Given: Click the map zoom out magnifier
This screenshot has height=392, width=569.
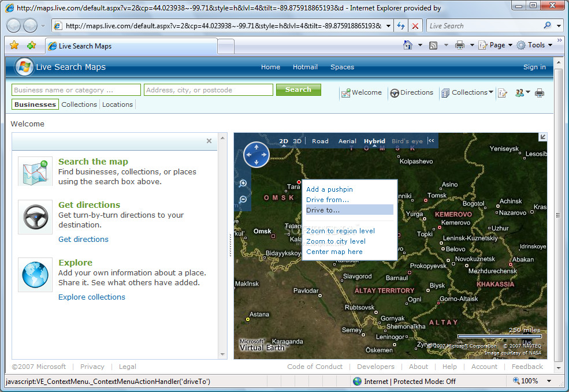Looking at the screenshot, I should point(243,199).
